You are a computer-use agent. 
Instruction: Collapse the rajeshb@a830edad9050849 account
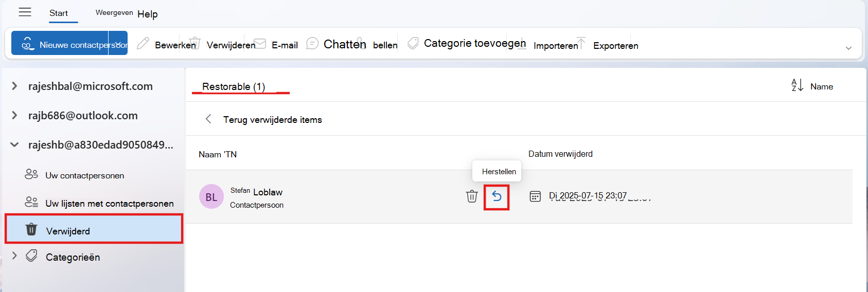point(14,144)
